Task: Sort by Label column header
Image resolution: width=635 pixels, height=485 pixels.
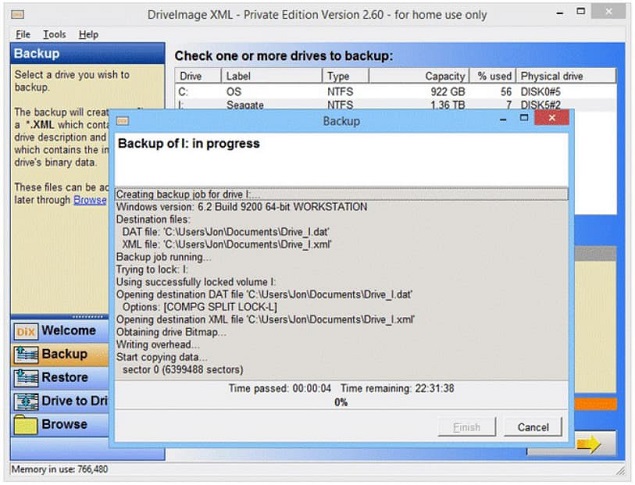Action: click(272, 76)
